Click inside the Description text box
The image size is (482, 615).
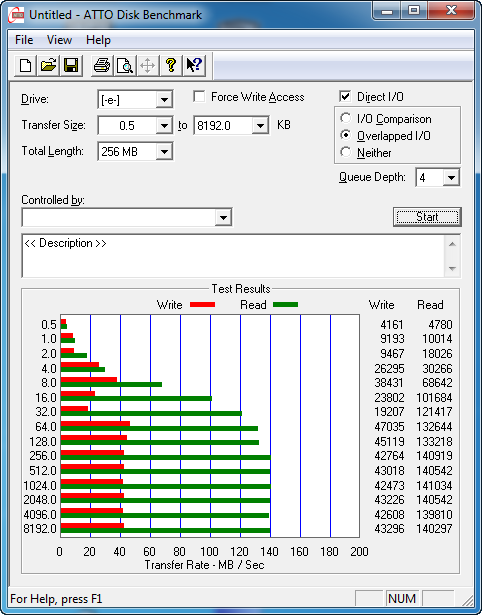(233, 256)
